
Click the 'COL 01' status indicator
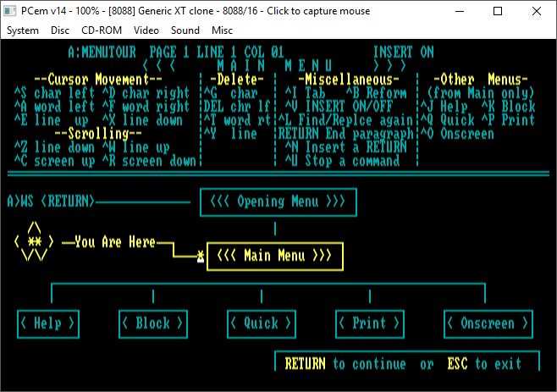[x=264, y=52]
